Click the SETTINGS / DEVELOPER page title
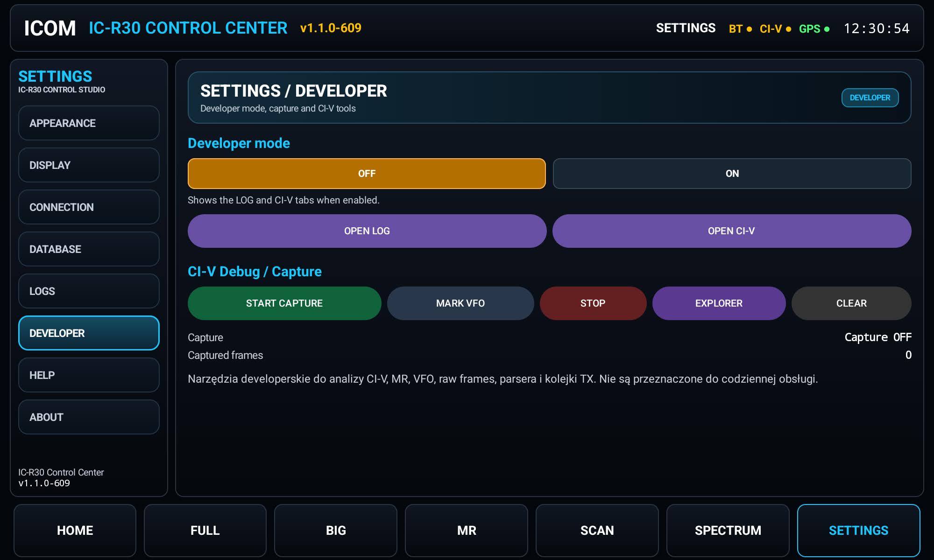 [x=294, y=91]
